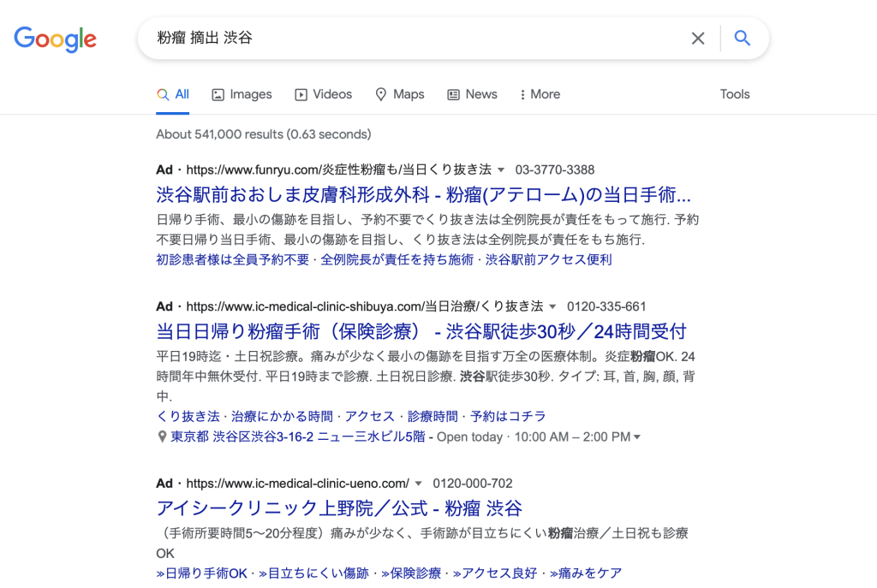Open the アクセス sitelink under the Shibuya clinic ad

point(370,417)
